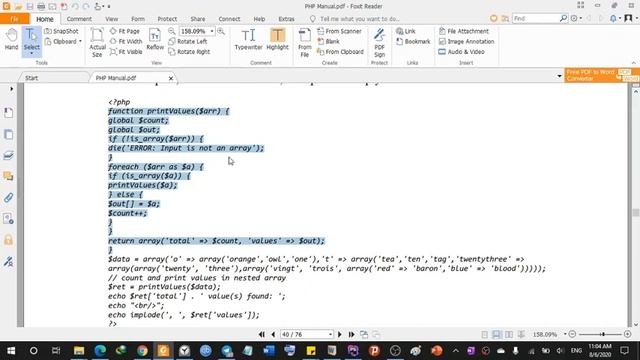The image size is (640, 360).
Task: Take a SnapShot of the page
Action: tap(61, 31)
